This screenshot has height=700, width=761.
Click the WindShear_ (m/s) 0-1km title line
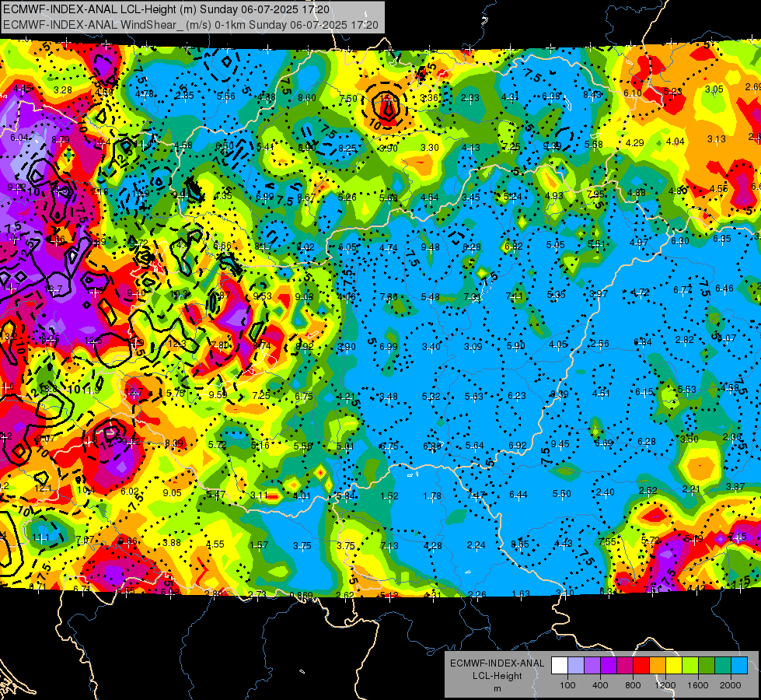(x=190, y=25)
